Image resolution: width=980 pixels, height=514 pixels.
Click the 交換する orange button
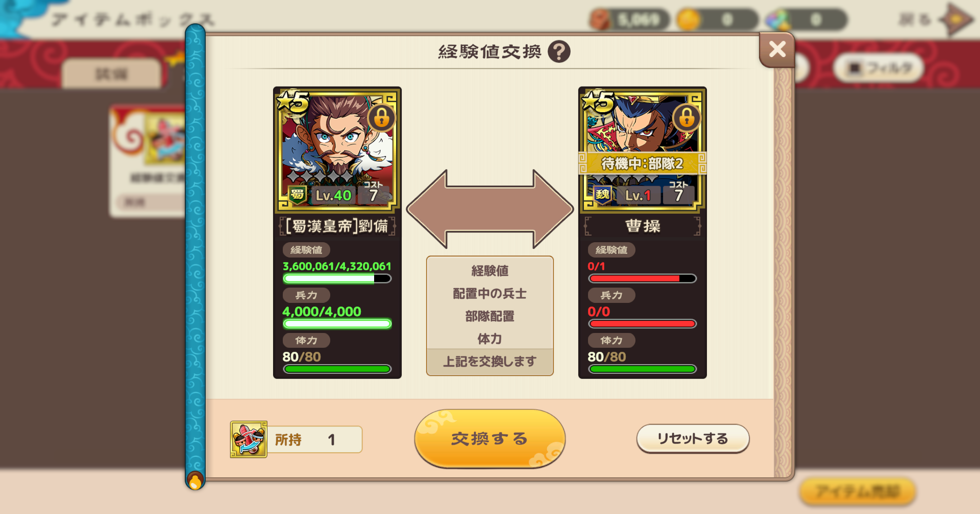coord(489,439)
